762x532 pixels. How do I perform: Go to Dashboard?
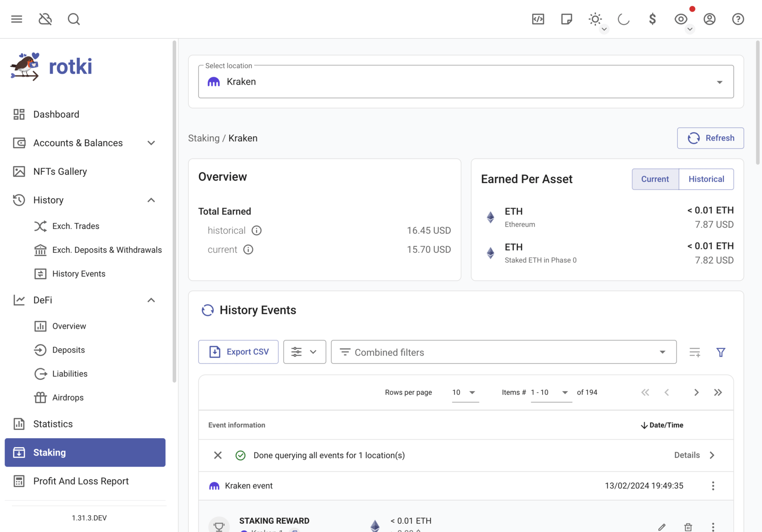(x=85, y=114)
